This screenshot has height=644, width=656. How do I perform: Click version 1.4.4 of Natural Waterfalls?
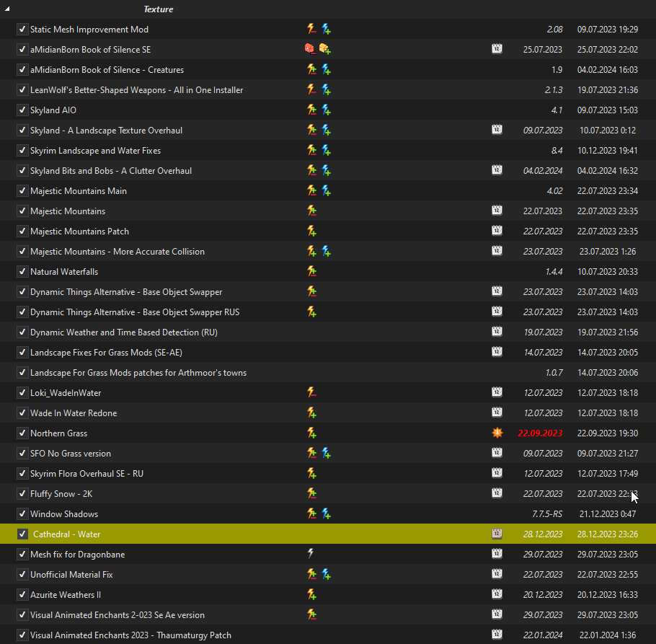[x=554, y=272]
